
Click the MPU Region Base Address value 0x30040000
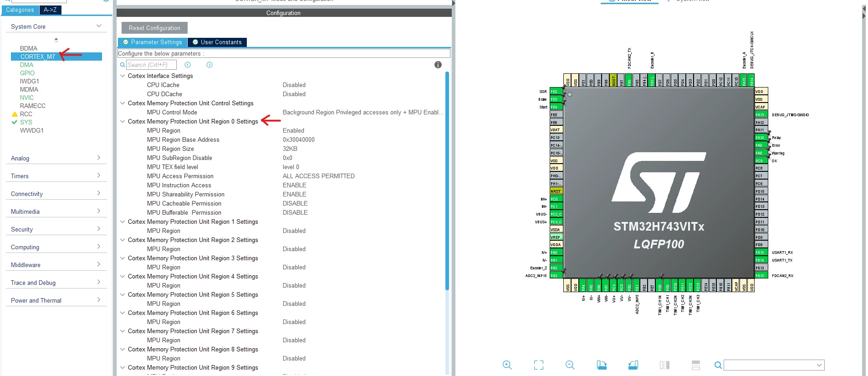[x=299, y=139]
